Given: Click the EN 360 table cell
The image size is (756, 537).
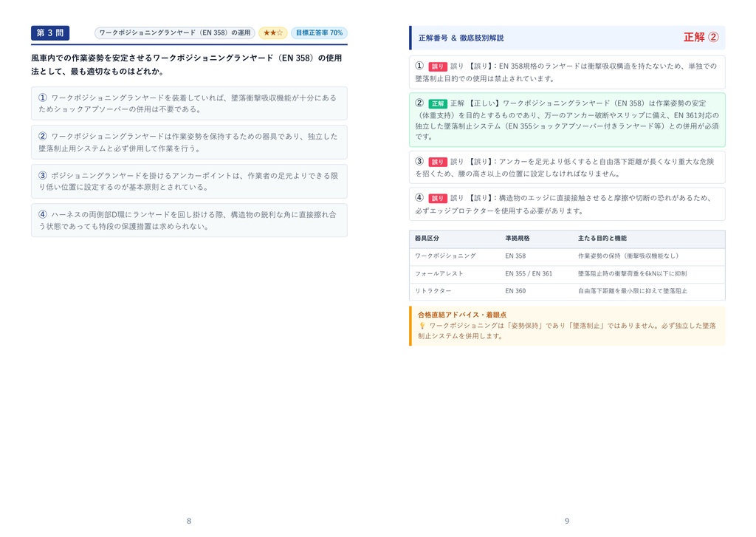Looking at the screenshot, I should click(515, 291).
